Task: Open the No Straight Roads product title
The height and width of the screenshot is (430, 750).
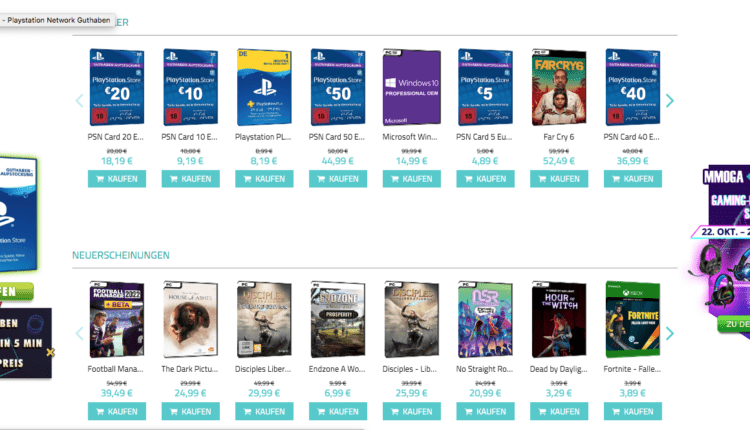Action: tap(485, 369)
